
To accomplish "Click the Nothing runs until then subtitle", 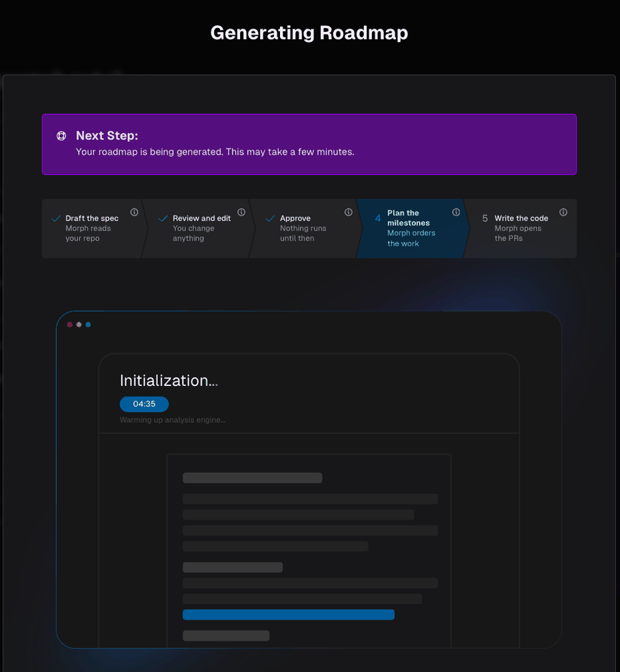I will tap(303, 233).
